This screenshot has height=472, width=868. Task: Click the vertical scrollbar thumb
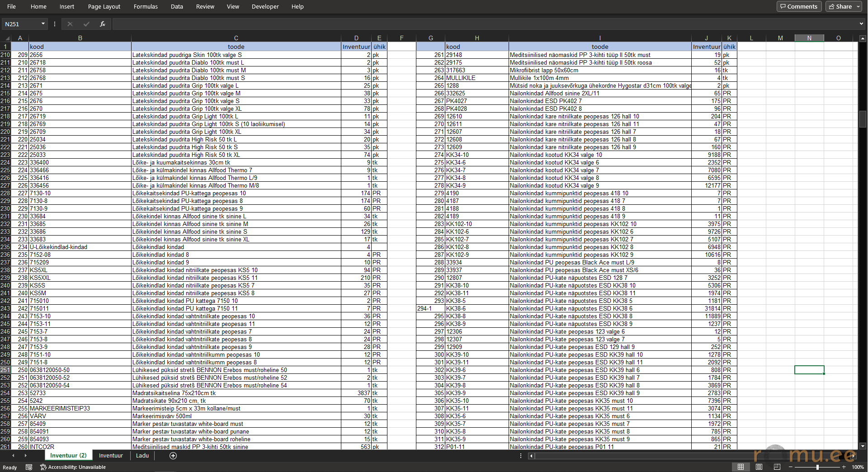(x=863, y=119)
